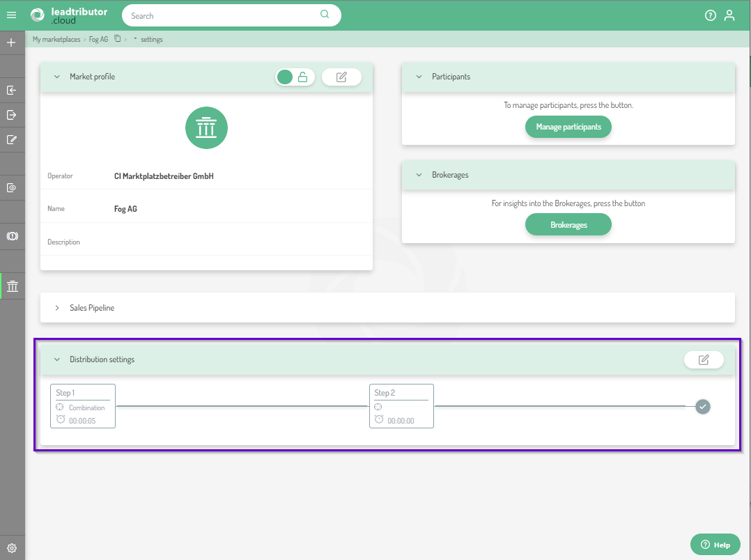751x560 pixels.
Task: Collapse the Distribution settings panel
Action: click(x=57, y=359)
